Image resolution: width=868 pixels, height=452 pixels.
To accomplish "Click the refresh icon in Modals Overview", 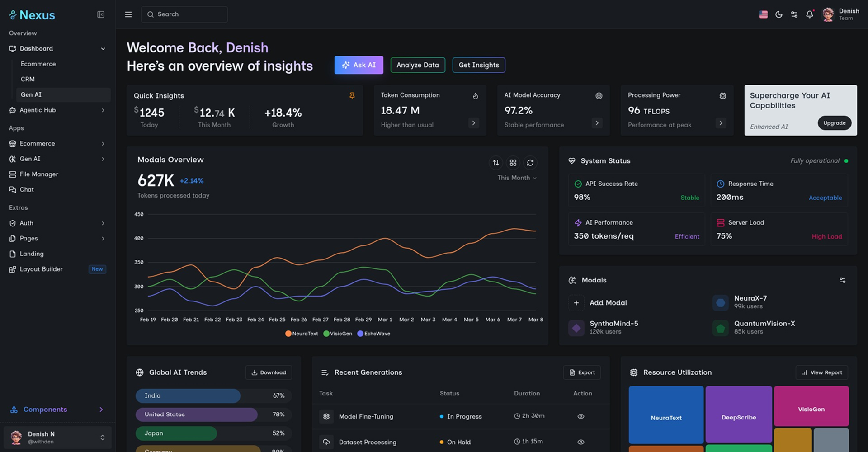I will [530, 163].
